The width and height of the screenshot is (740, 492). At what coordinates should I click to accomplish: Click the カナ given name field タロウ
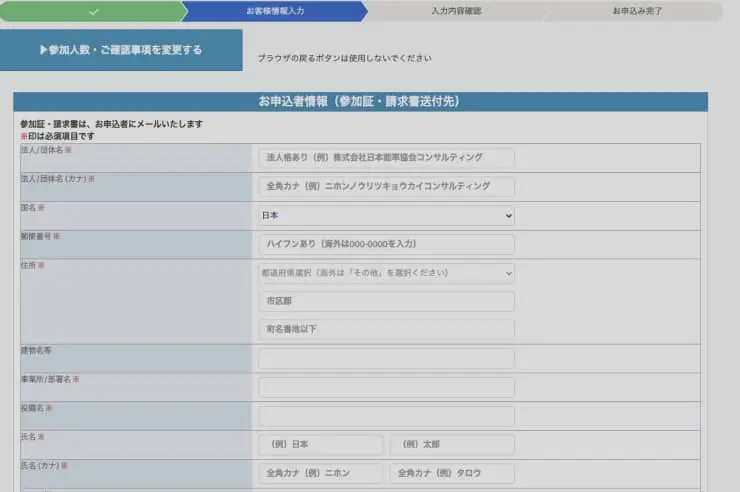[452, 473]
